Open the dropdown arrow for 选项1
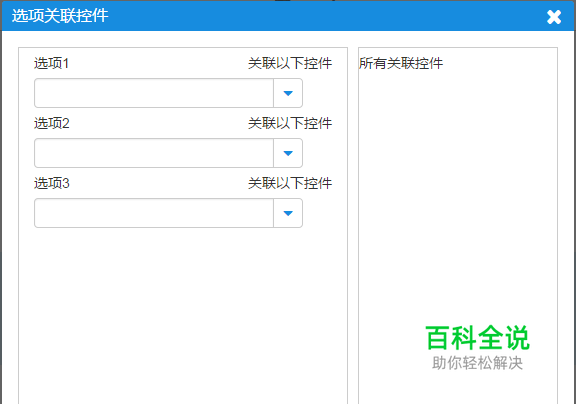Viewport: 576px width, 404px height. pyautogui.click(x=288, y=93)
